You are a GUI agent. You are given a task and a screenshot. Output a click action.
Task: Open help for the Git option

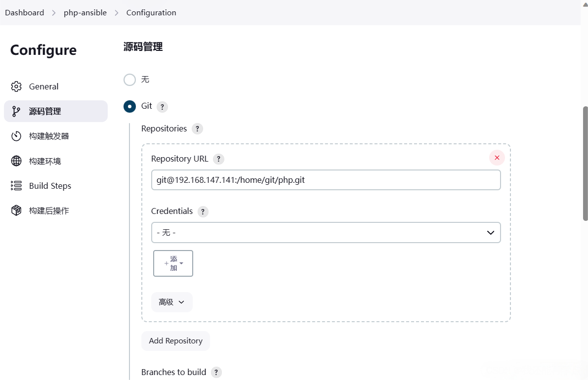tap(162, 107)
